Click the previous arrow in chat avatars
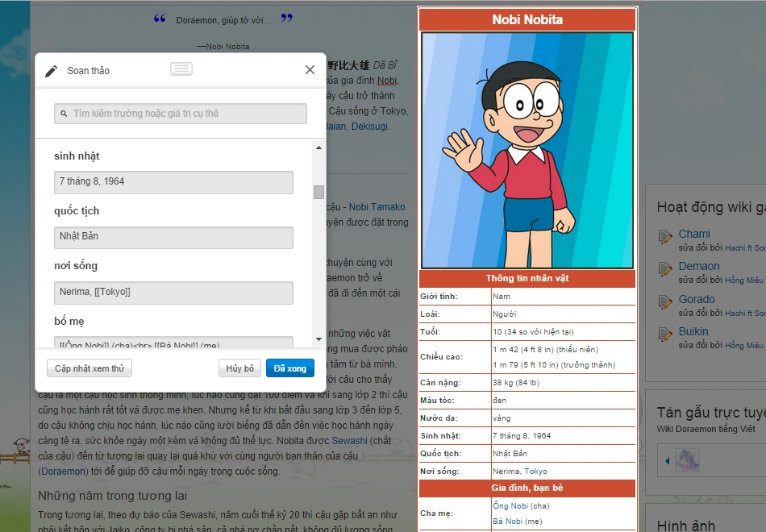 tap(668, 461)
